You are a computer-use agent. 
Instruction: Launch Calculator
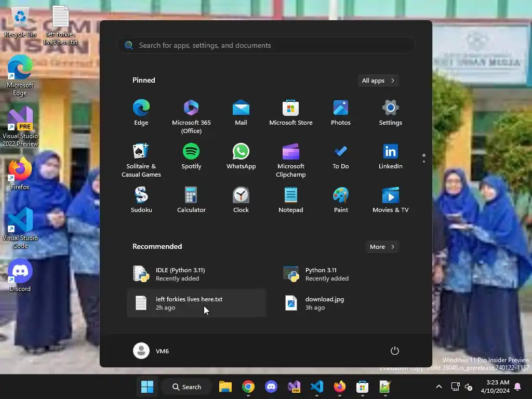click(191, 200)
